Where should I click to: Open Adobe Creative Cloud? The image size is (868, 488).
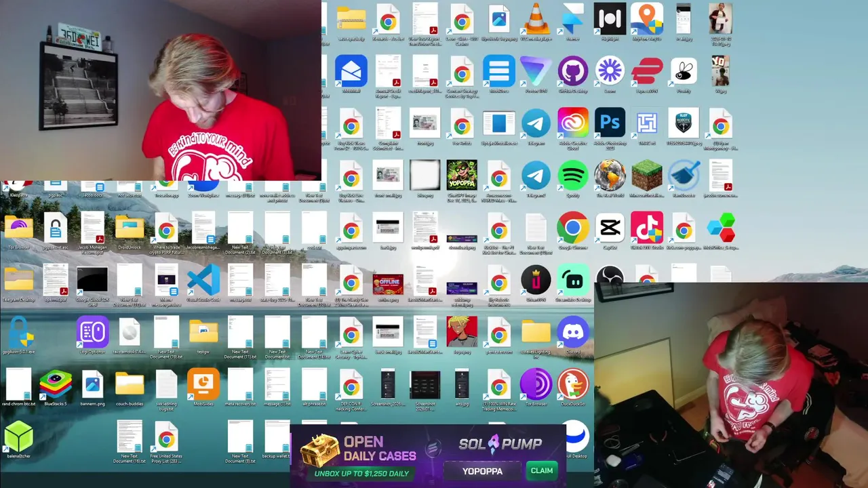[573, 123]
